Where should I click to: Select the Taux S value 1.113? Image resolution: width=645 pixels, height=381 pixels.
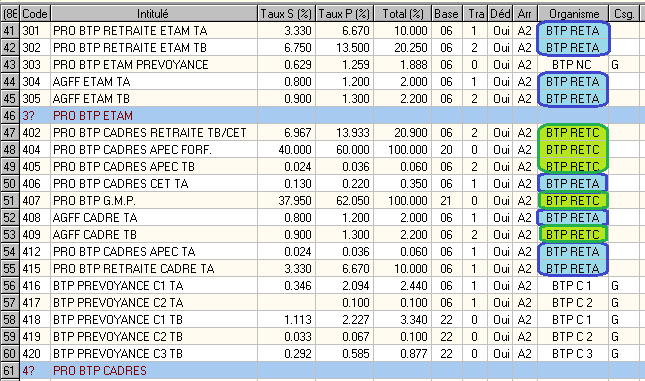[x=287, y=320]
